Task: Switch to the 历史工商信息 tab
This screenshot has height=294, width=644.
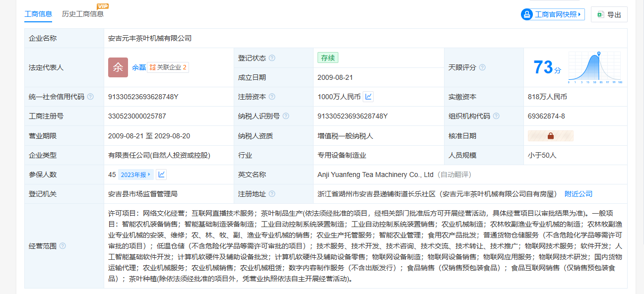Action: (x=83, y=14)
